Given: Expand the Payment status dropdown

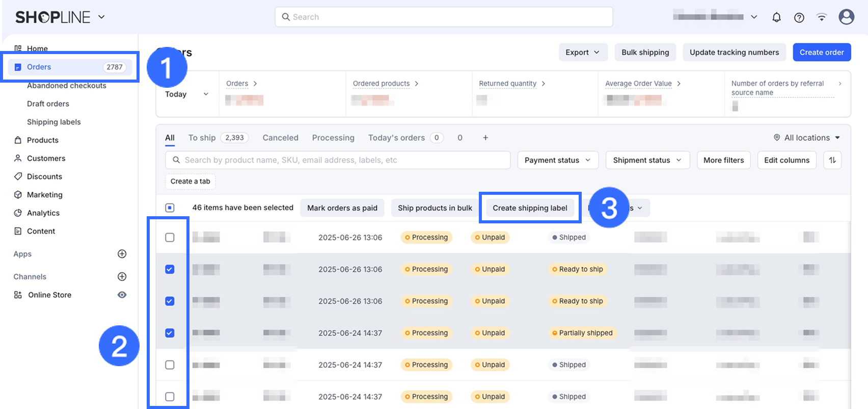Looking at the screenshot, I should 557,160.
